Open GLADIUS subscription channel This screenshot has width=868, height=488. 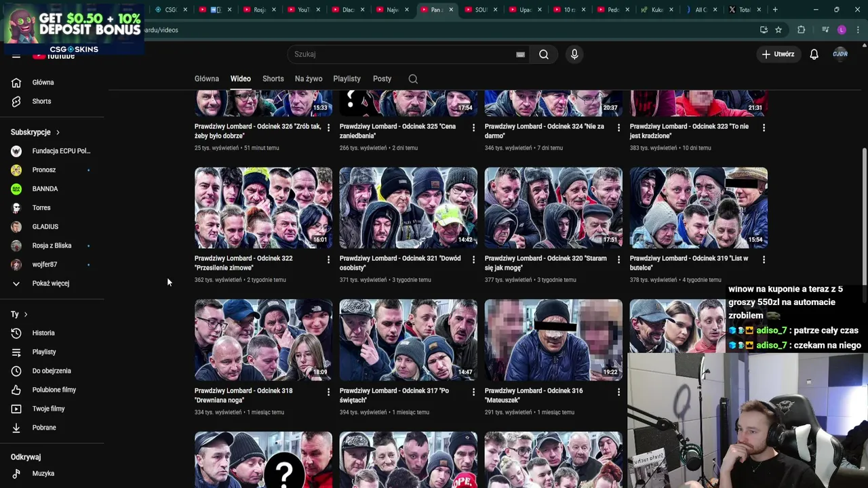(45, 227)
